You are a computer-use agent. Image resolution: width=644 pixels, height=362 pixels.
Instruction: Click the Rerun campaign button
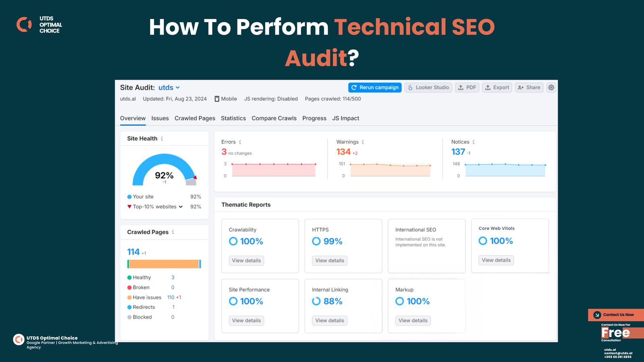tap(375, 87)
